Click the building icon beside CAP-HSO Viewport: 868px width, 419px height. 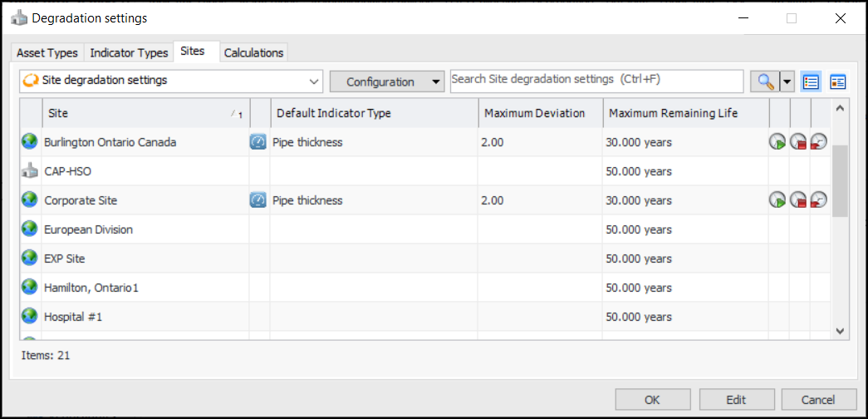[30, 171]
